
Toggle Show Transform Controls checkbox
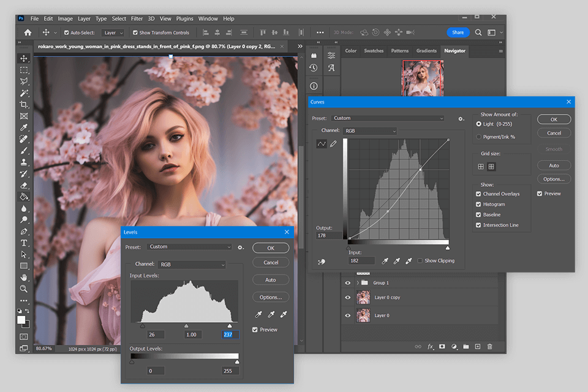(x=135, y=32)
